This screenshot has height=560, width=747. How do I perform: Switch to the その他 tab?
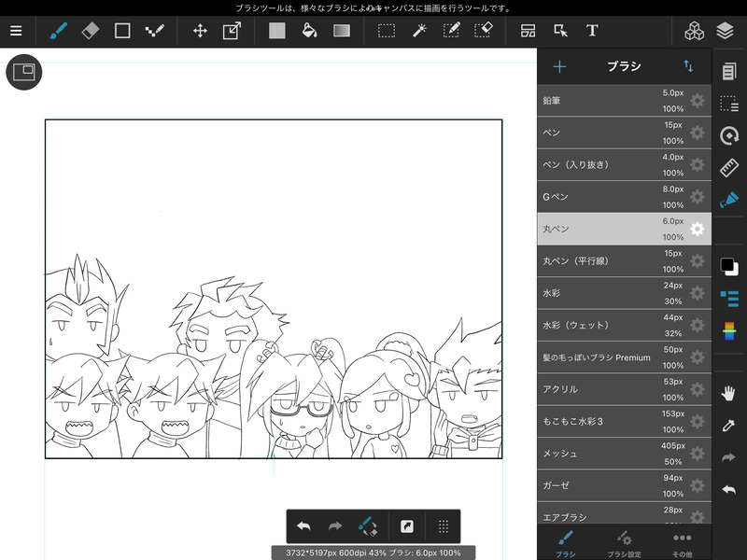[683, 543]
